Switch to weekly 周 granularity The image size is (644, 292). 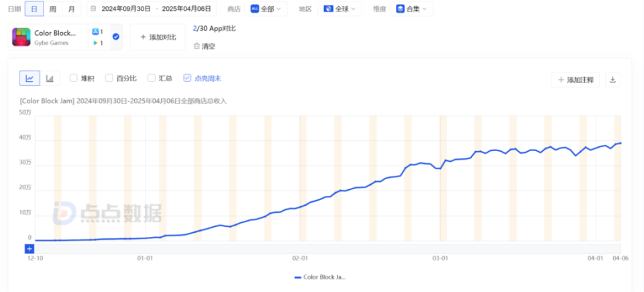tap(53, 9)
